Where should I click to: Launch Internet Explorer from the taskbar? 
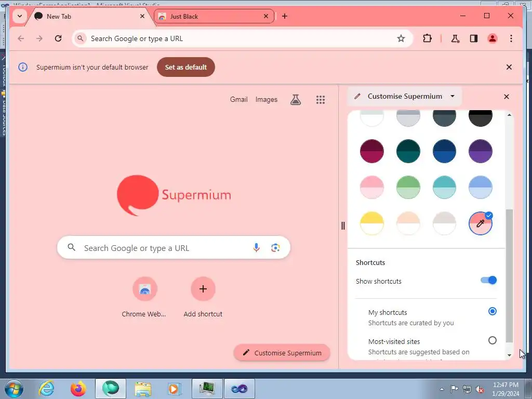click(46, 389)
